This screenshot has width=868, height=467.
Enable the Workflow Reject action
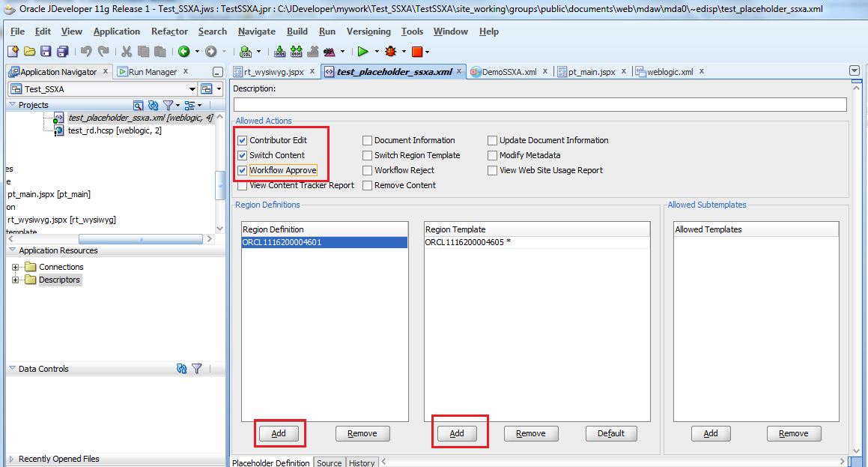click(367, 170)
